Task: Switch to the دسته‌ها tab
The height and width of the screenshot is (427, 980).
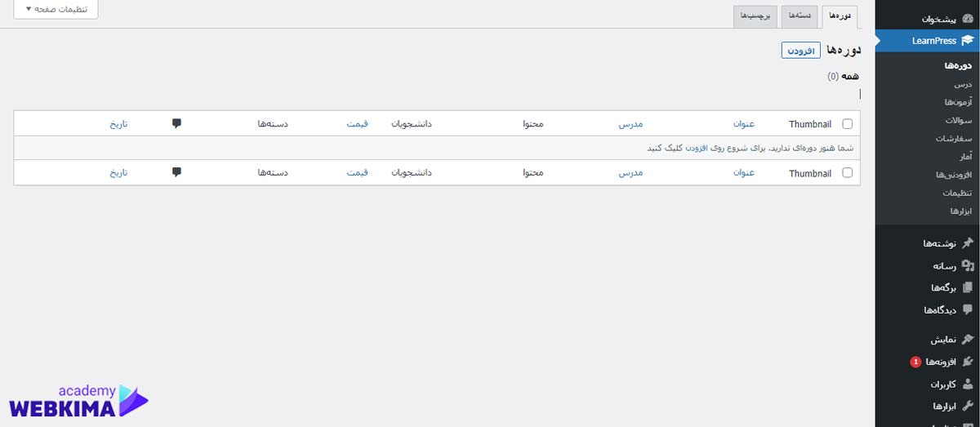Action: click(799, 16)
